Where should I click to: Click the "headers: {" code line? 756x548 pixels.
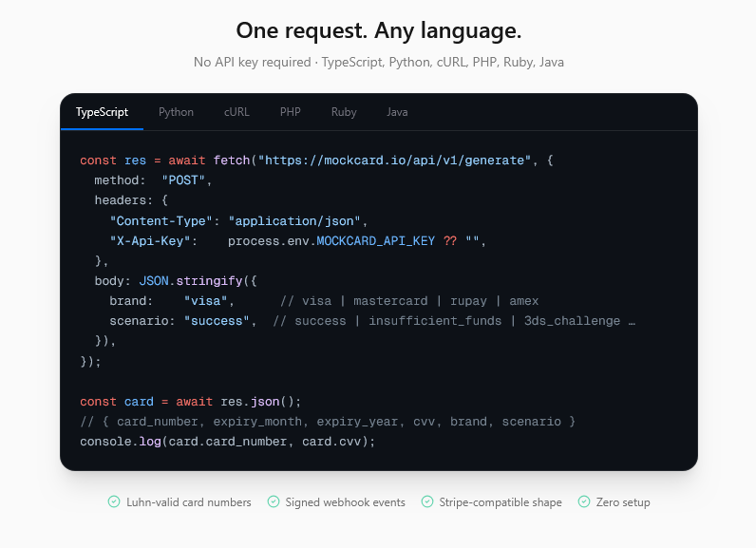(x=131, y=200)
